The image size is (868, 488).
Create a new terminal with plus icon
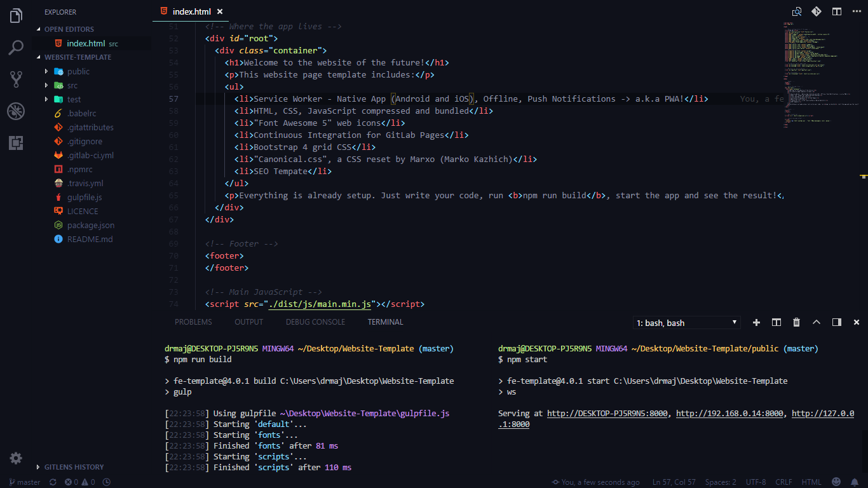pos(756,322)
